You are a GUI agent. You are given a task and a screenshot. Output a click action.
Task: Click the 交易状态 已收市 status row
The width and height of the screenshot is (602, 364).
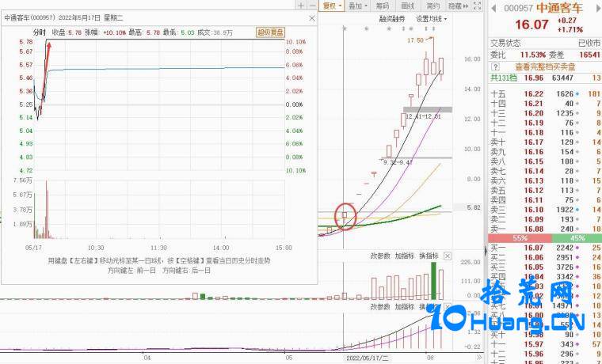(545, 43)
